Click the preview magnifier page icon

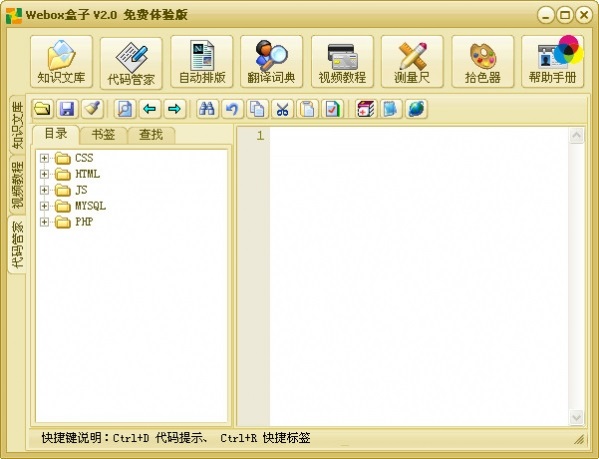click(125, 109)
